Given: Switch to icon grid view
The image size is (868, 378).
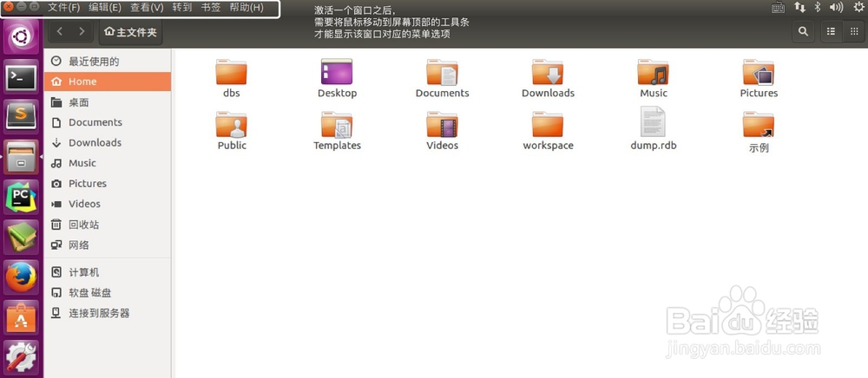Looking at the screenshot, I should [853, 32].
